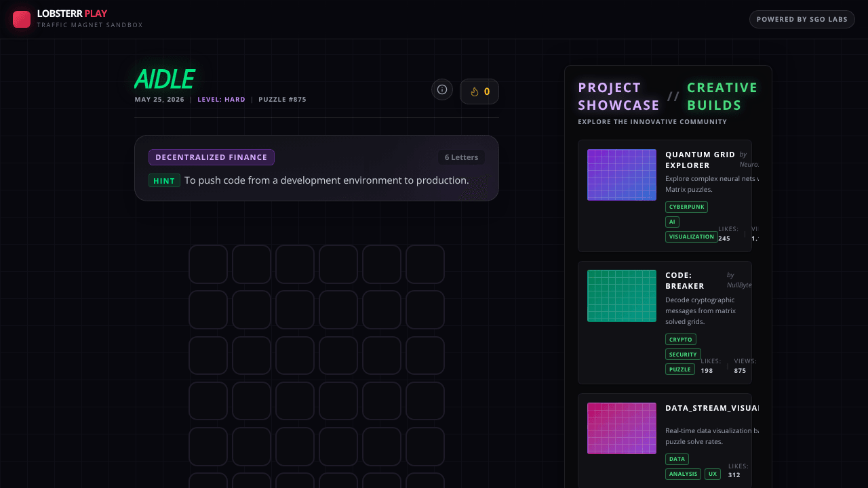This screenshot has width=868, height=488.
Task: Click the Project Showcase heading
Action: [618, 96]
